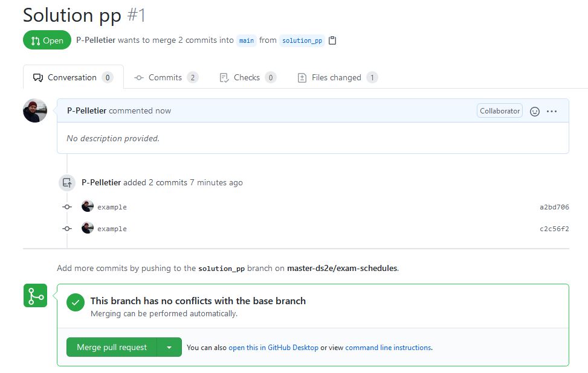588x373 pixels.
Task: Open the Checks tab
Action: point(247,77)
